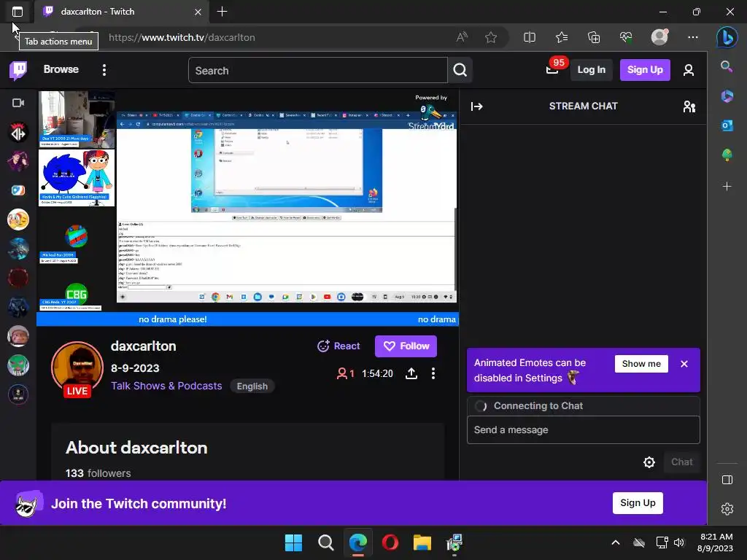Viewport: 747px width, 560px height.
Task: Show hidden system tray icons
Action: point(616,542)
